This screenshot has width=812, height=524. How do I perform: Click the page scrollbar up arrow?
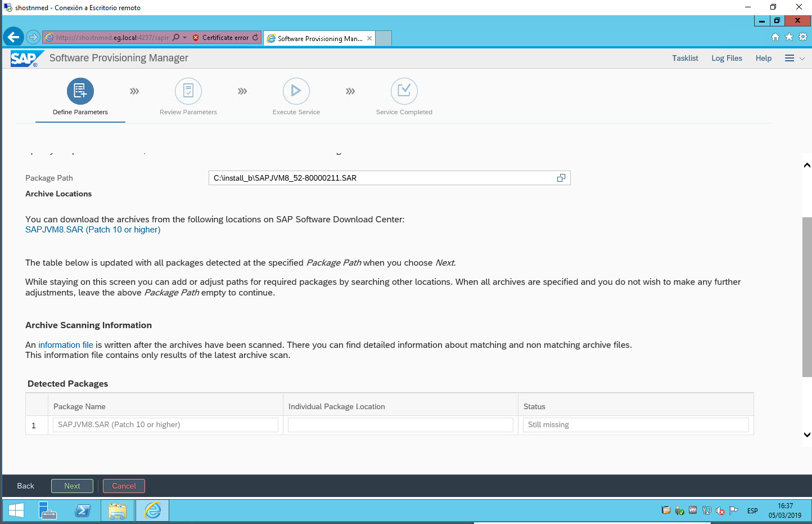pyautogui.click(x=807, y=165)
